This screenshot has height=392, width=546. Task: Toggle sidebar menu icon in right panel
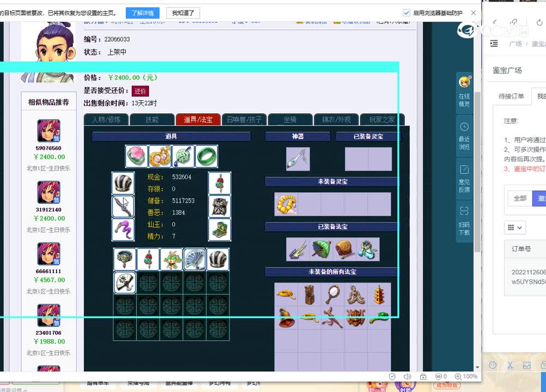click(x=494, y=44)
